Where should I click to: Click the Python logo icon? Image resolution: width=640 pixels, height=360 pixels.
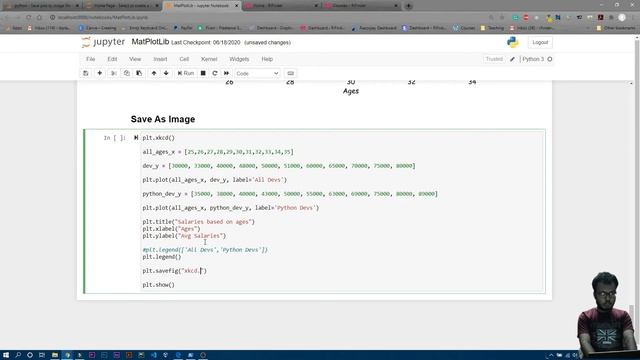513,42
